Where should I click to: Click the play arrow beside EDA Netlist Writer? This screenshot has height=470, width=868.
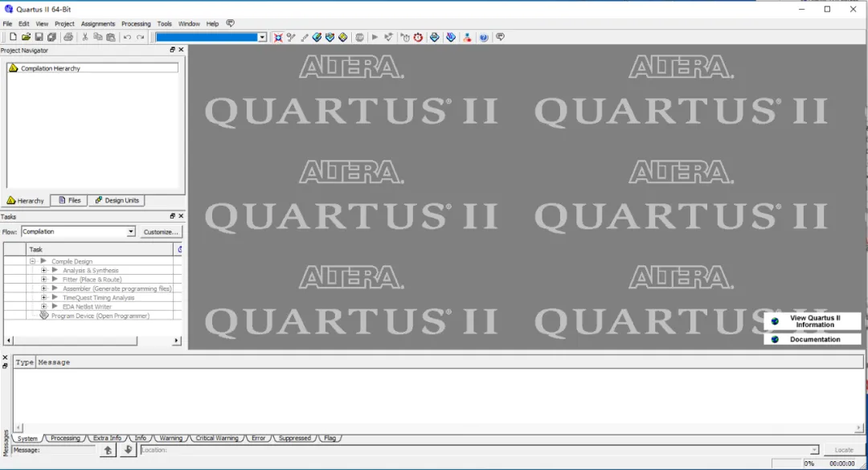click(55, 306)
